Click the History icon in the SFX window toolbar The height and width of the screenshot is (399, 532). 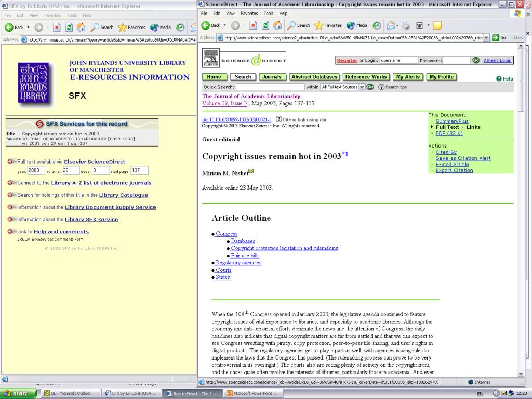(180, 28)
